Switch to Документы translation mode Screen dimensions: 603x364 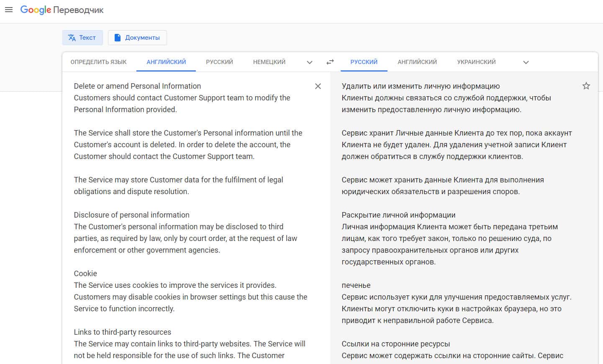[x=137, y=38]
